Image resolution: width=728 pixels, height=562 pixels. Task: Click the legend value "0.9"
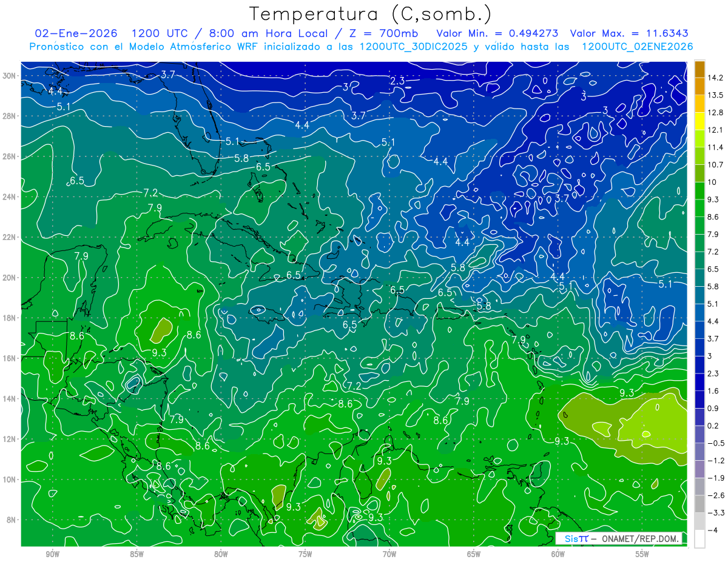[713, 409]
